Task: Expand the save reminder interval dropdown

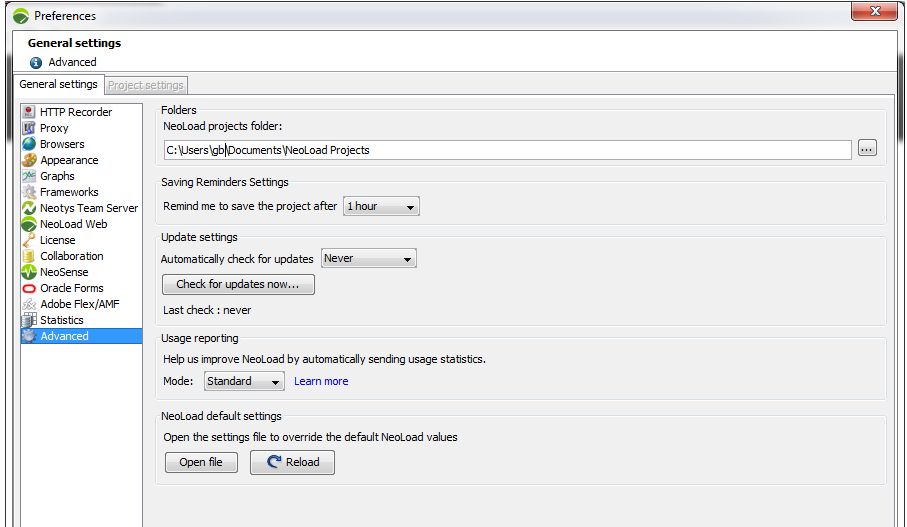Action: (x=381, y=206)
